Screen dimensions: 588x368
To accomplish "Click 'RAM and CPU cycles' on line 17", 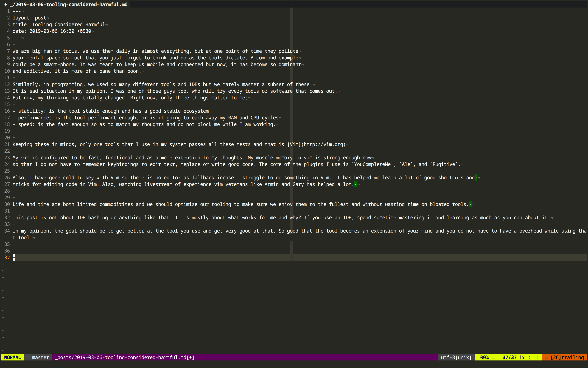I will coord(253,118).
